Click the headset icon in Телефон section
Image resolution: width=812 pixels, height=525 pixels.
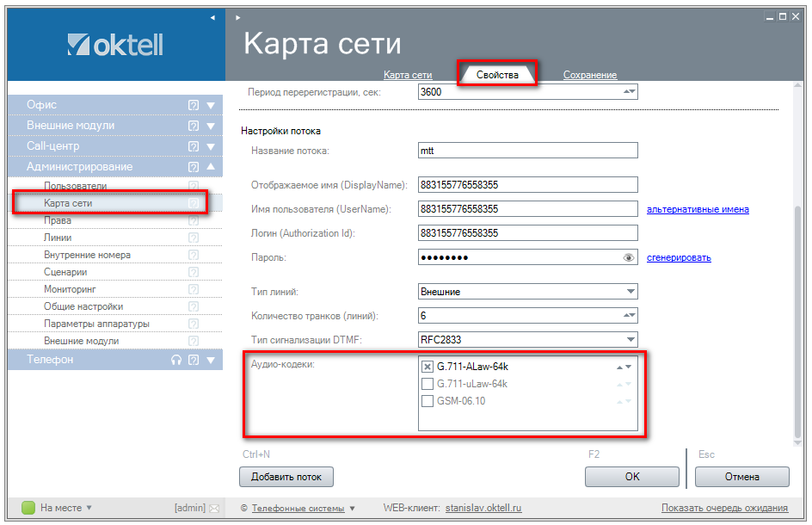(177, 361)
